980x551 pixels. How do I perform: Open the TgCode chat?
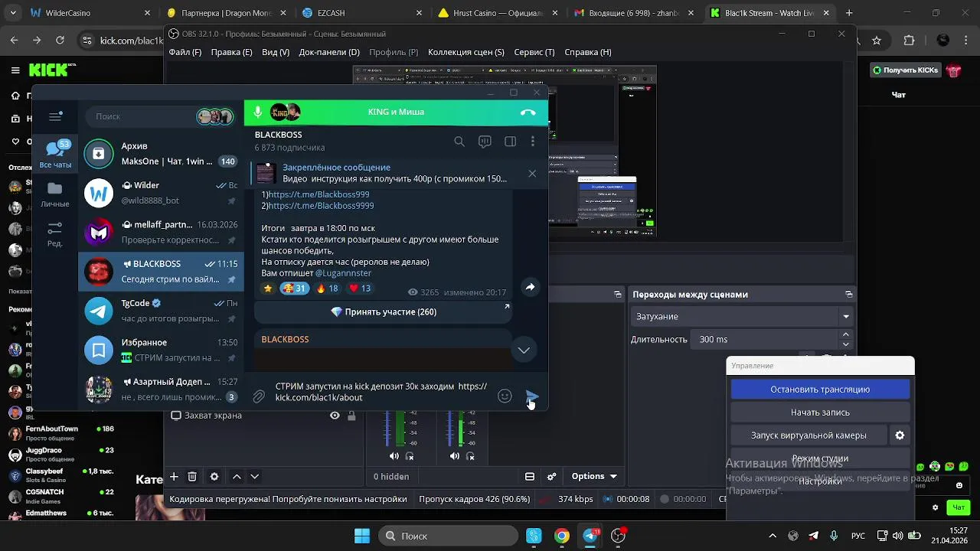click(161, 311)
